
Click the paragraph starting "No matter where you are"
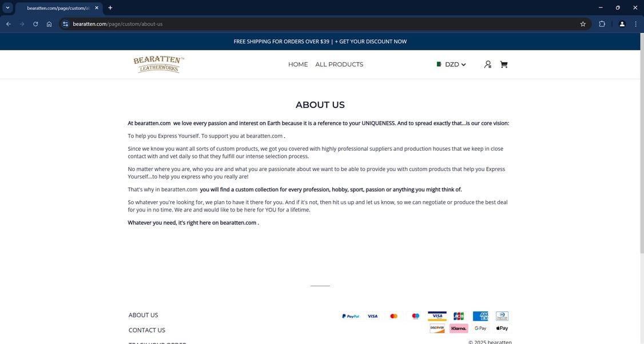(x=316, y=173)
